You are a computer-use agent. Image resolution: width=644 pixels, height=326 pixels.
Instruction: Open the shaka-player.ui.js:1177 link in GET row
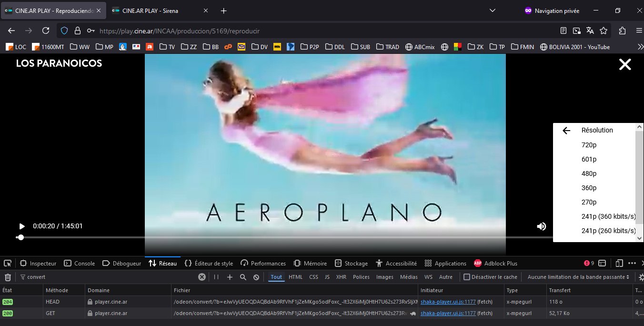pos(448,313)
